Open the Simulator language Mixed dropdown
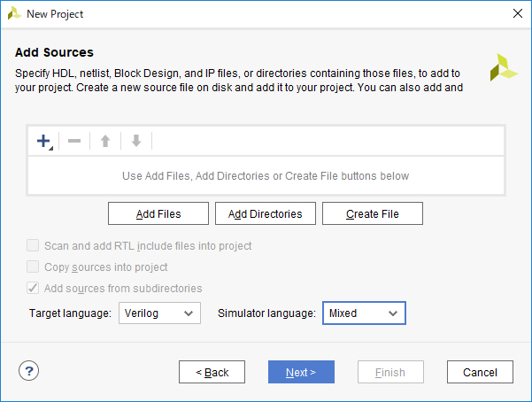Screen dimensions: 532x402 [364, 313]
